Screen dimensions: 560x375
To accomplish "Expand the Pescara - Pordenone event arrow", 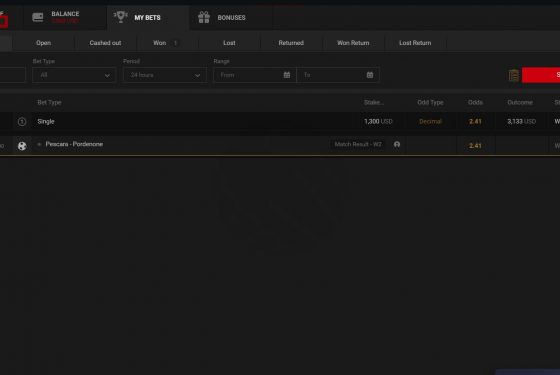I will (x=39, y=144).
